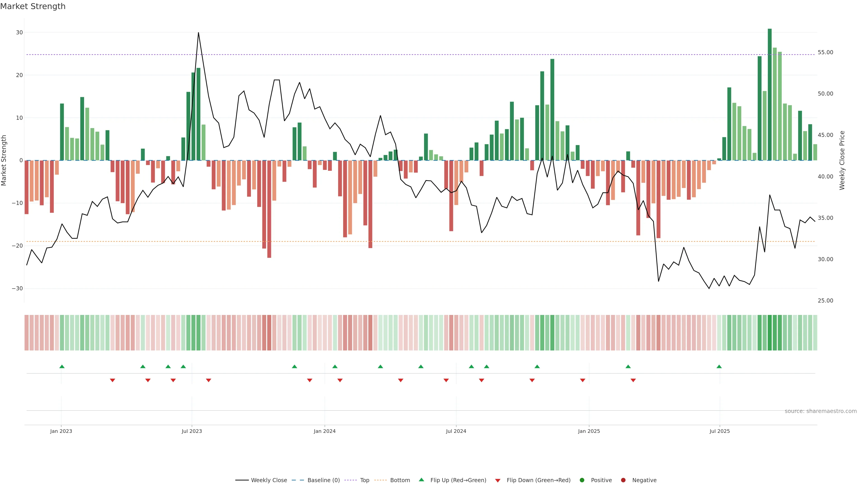868x488 pixels.
Task: Click the Weekly Close Price axis title
Action: (842, 160)
